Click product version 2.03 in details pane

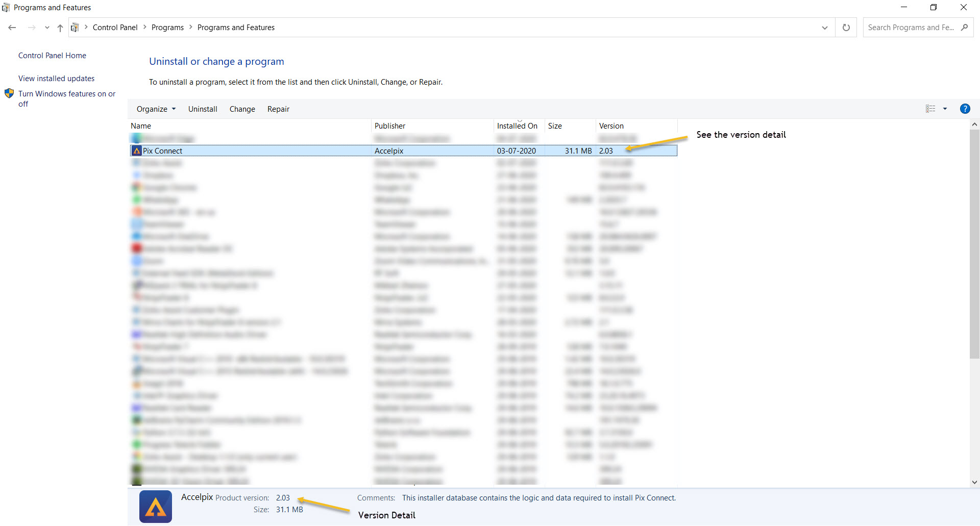pos(283,498)
